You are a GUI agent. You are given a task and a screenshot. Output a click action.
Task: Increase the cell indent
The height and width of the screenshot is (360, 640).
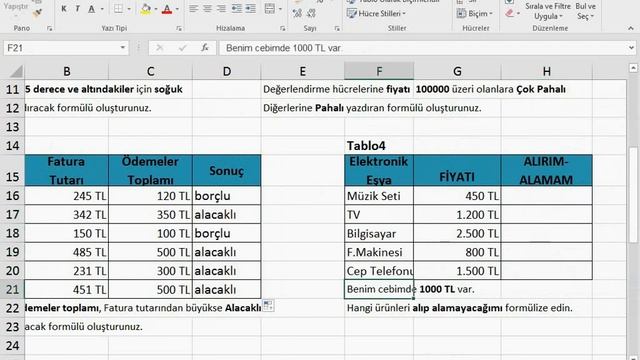(251, 9)
